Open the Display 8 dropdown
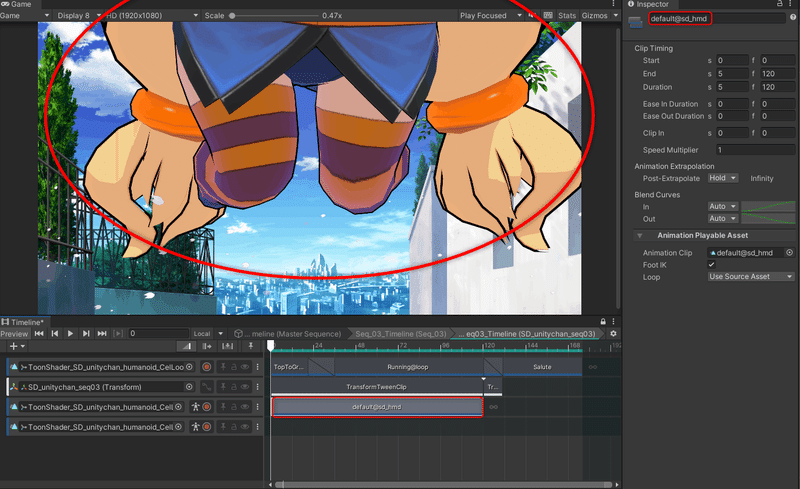Screen dimensions: 800x489 click(78, 15)
